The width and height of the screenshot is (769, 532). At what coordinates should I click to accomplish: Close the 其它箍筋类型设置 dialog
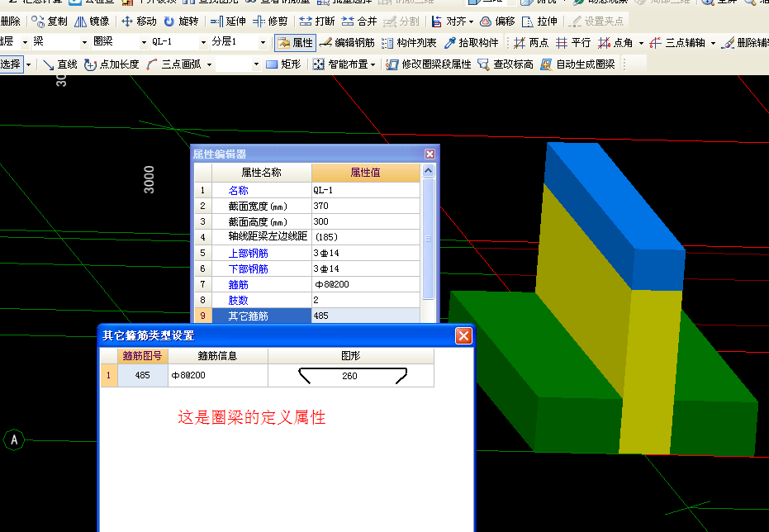(x=463, y=336)
